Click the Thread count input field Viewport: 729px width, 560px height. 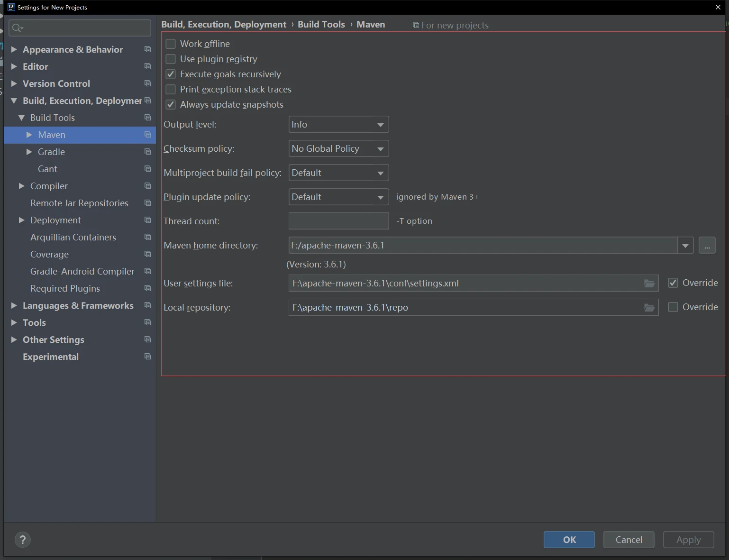click(x=338, y=221)
